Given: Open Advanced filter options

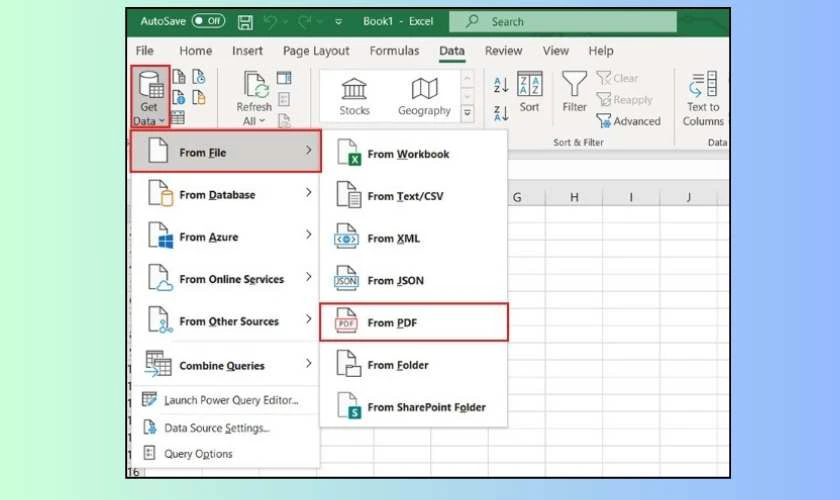Looking at the screenshot, I should point(628,121).
